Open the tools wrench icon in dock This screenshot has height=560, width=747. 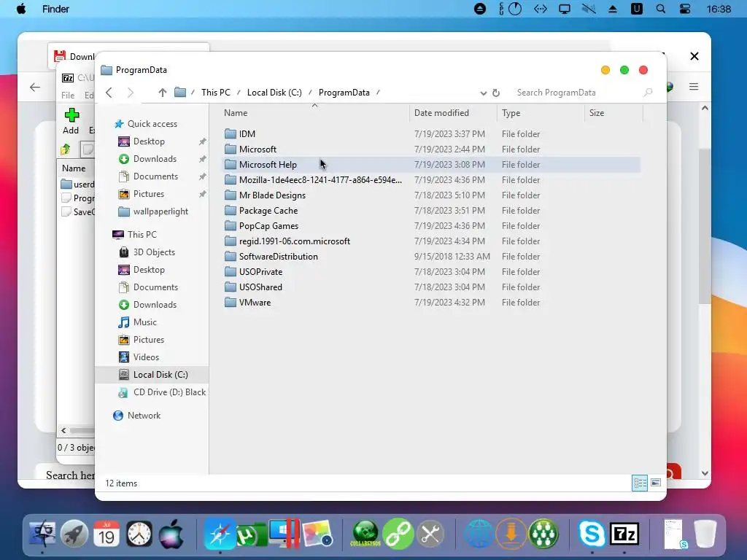click(430, 534)
